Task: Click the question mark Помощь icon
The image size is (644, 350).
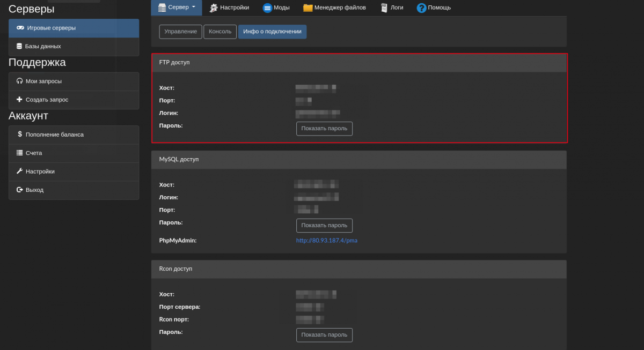Action: (x=421, y=8)
